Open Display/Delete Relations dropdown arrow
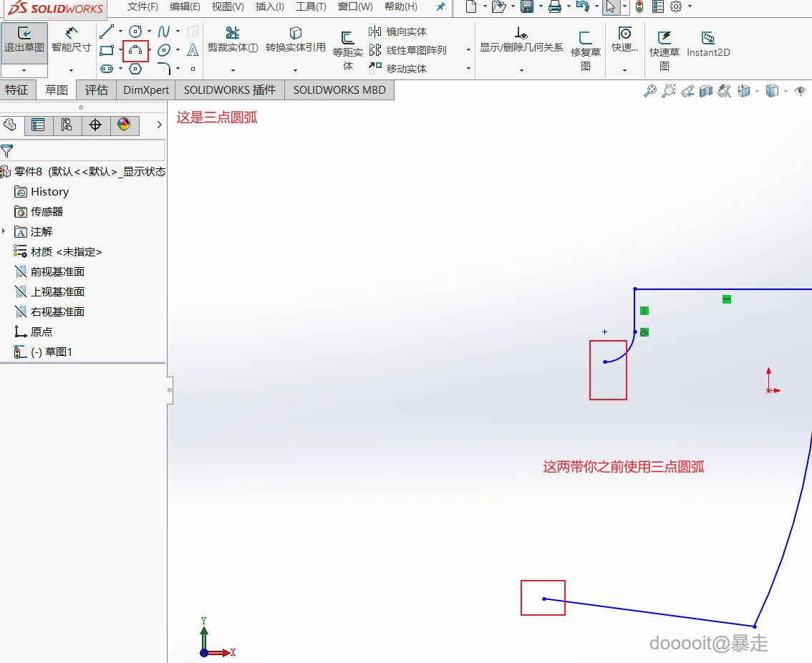 pos(521,70)
